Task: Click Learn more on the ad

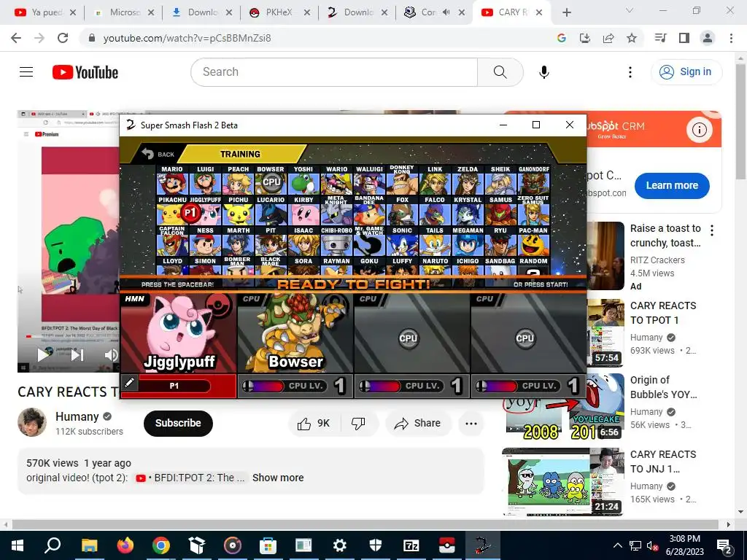Action: pos(672,185)
